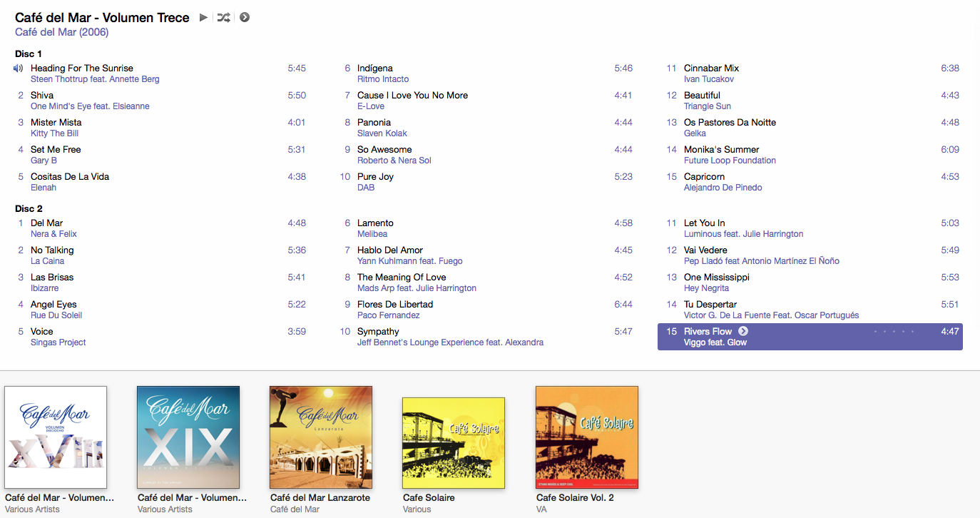Screen dimensions: 980x518
Task: Select the track Las Brisas
Action: (52, 277)
